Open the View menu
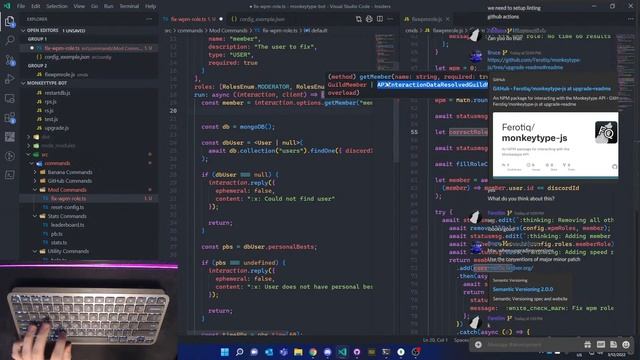 (x=79, y=6)
